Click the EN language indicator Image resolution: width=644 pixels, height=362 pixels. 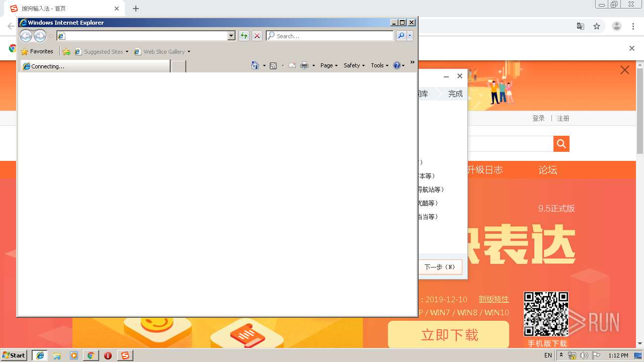point(548,355)
